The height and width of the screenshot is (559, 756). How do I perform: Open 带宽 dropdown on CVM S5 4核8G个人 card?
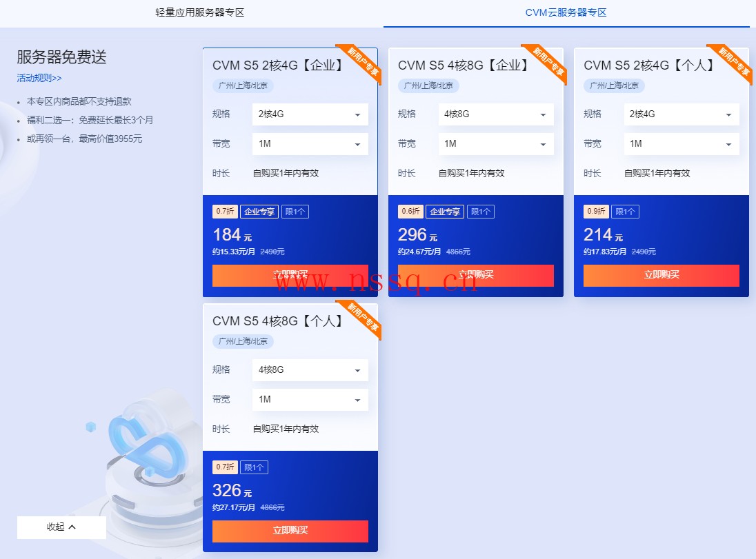pos(310,400)
